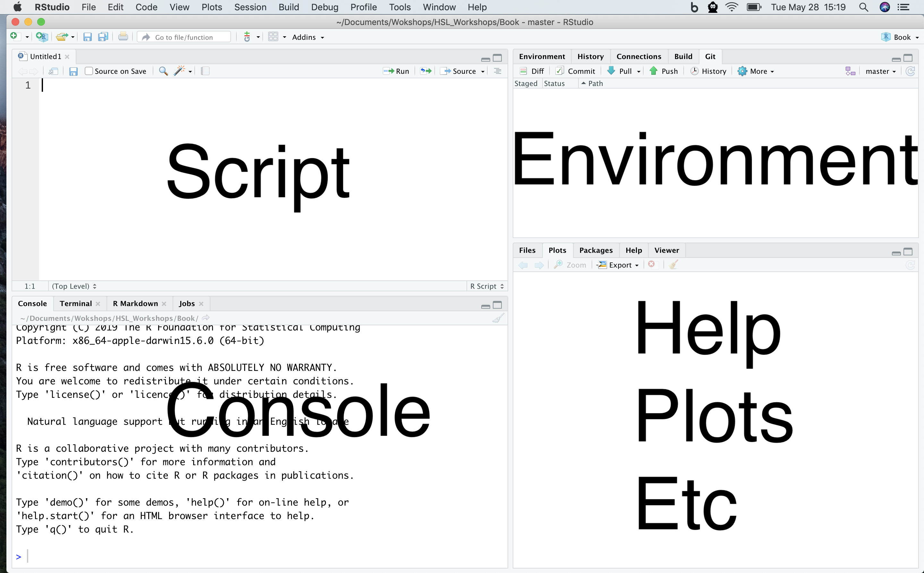Expand the More dropdown in Git pane

[x=756, y=71]
